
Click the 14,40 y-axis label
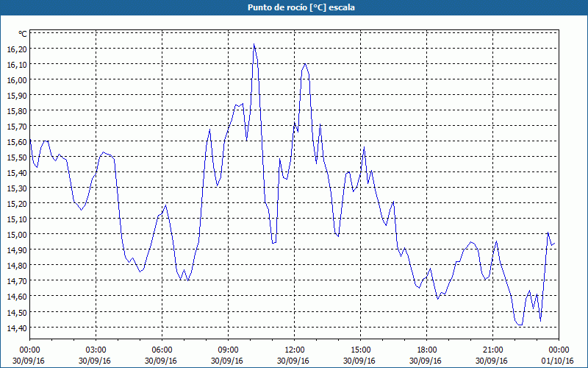(17, 328)
